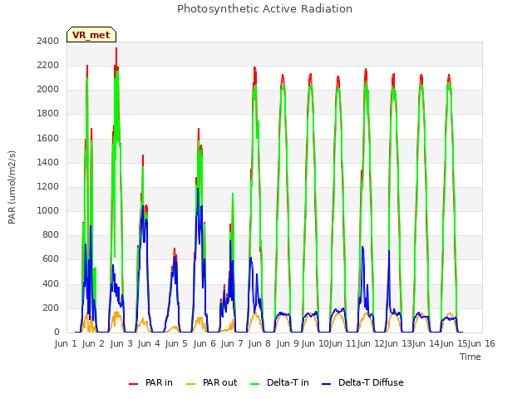
Task: Click the PAR (umol/m2/s) y-axis label
Action: point(12,187)
